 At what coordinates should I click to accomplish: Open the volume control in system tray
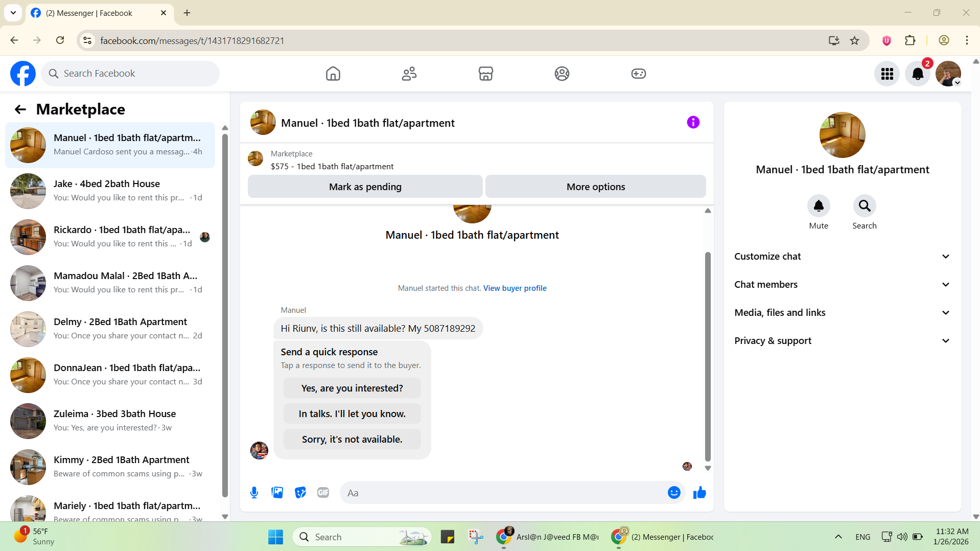[902, 537]
